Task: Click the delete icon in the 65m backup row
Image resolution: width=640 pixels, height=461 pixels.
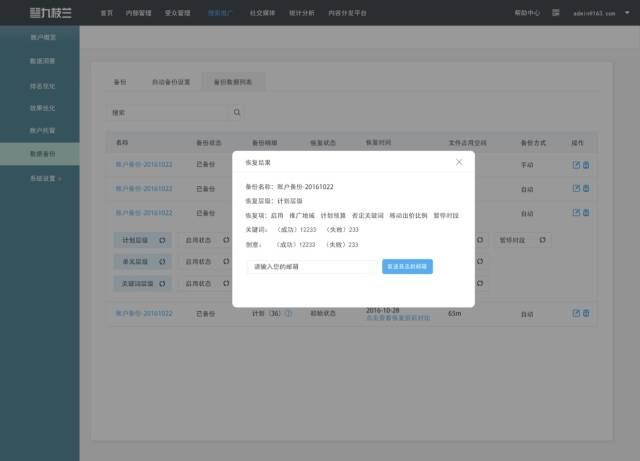Action: 586,313
